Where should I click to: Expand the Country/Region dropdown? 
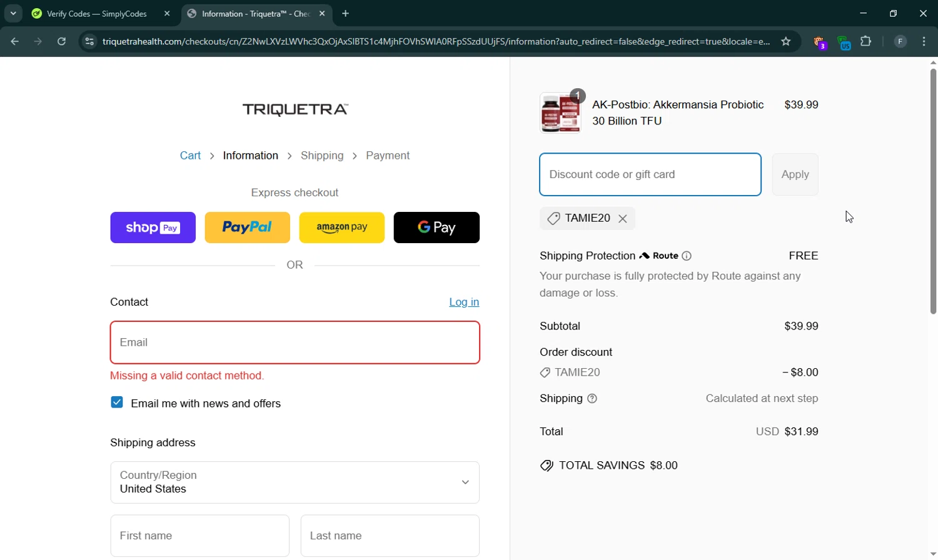tap(295, 482)
